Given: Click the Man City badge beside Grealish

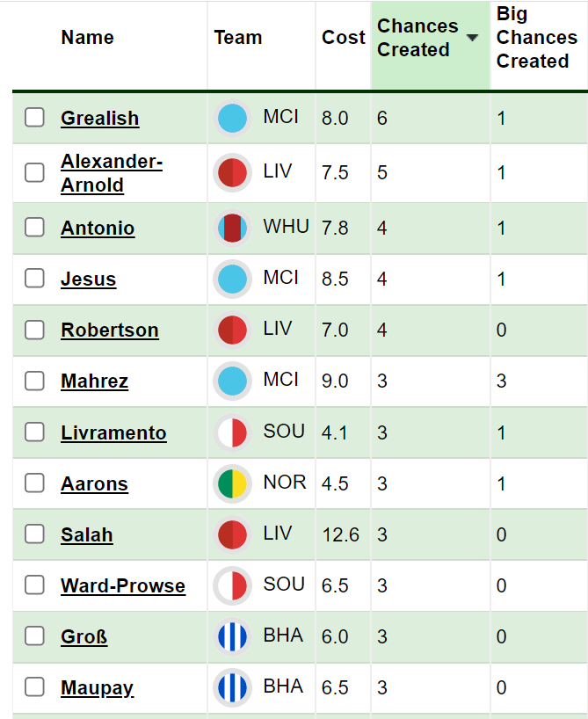Looking at the screenshot, I should (x=233, y=118).
